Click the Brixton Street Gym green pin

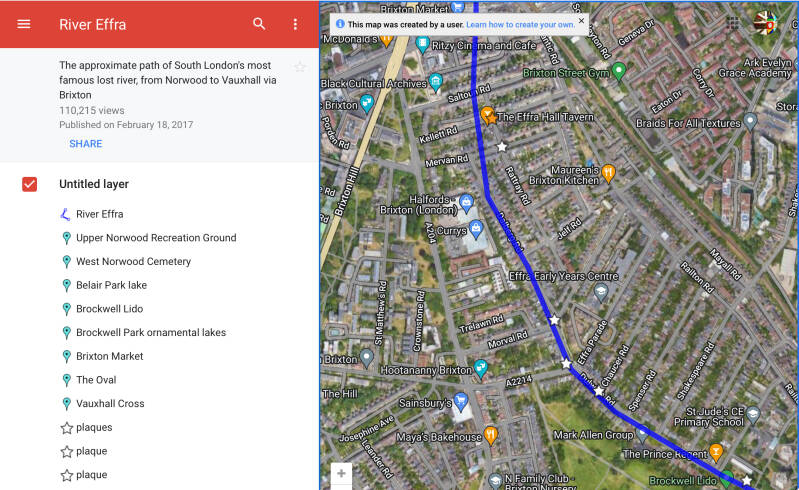click(619, 71)
